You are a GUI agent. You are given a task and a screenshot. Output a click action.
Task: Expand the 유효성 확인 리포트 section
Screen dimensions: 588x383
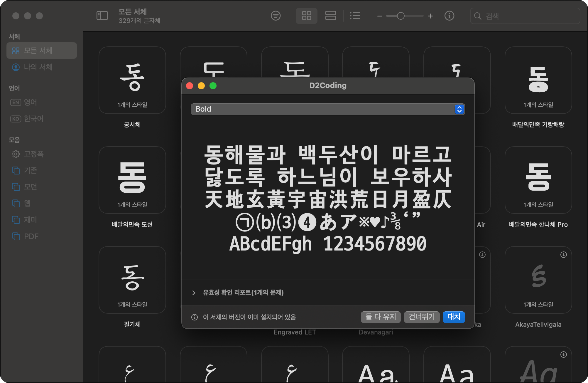click(x=194, y=293)
